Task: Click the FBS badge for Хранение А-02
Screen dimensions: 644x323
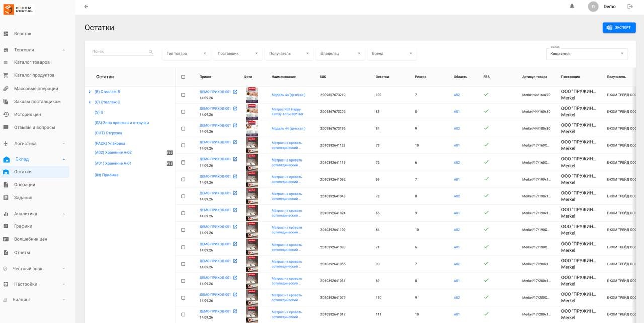Action: [x=170, y=152]
